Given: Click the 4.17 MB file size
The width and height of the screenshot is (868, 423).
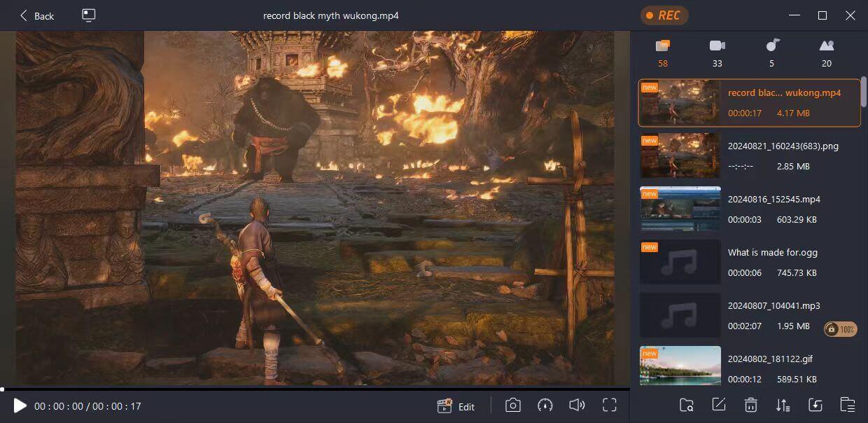Looking at the screenshot, I should [x=793, y=113].
